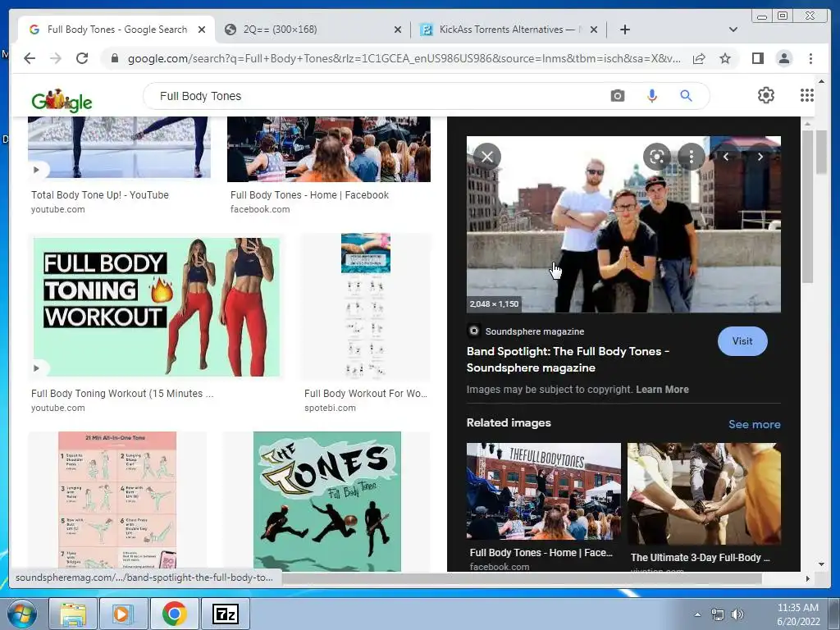
Task: Click the page vertical scrollbar down arrow
Action: (x=821, y=564)
